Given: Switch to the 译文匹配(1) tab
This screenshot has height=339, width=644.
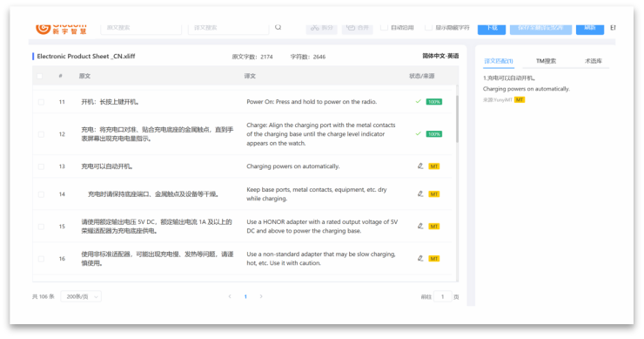Looking at the screenshot, I should pyautogui.click(x=499, y=61).
